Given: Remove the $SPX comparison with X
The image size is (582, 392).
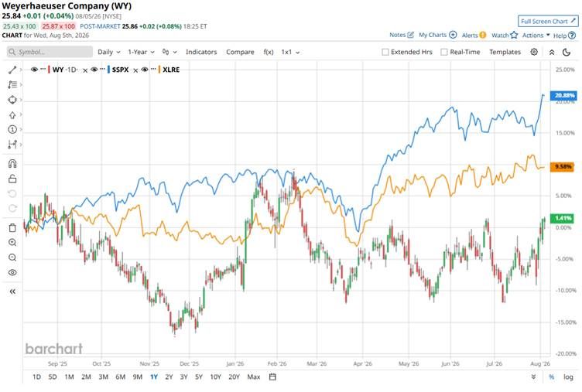Looking at the screenshot, I should tap(135, 70).
